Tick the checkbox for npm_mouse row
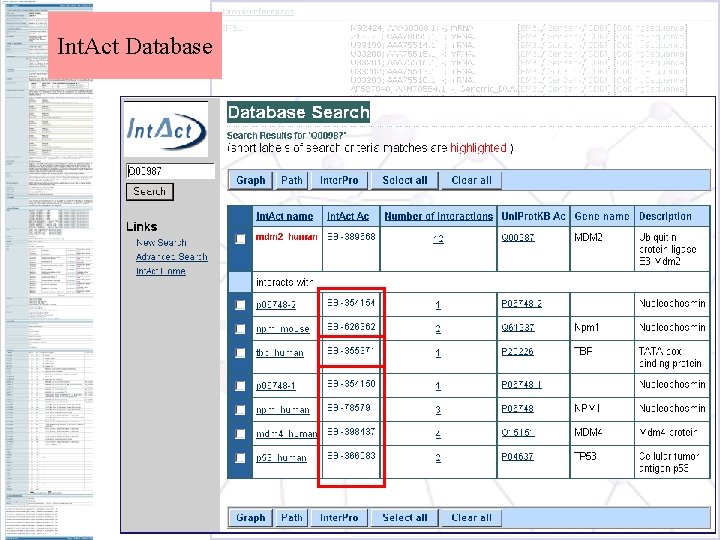Viewport: 720px width, 540px height. point(240,329)
